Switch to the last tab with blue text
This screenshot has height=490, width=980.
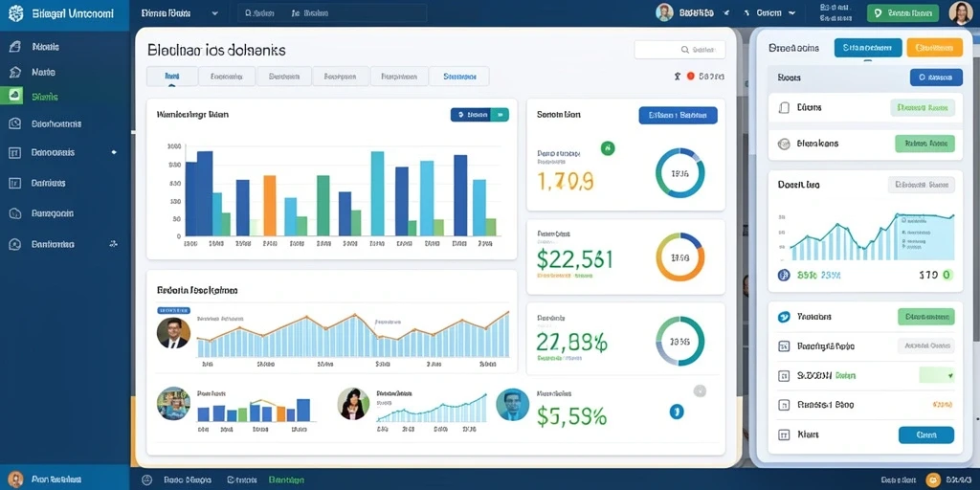(x=459, y=77)
